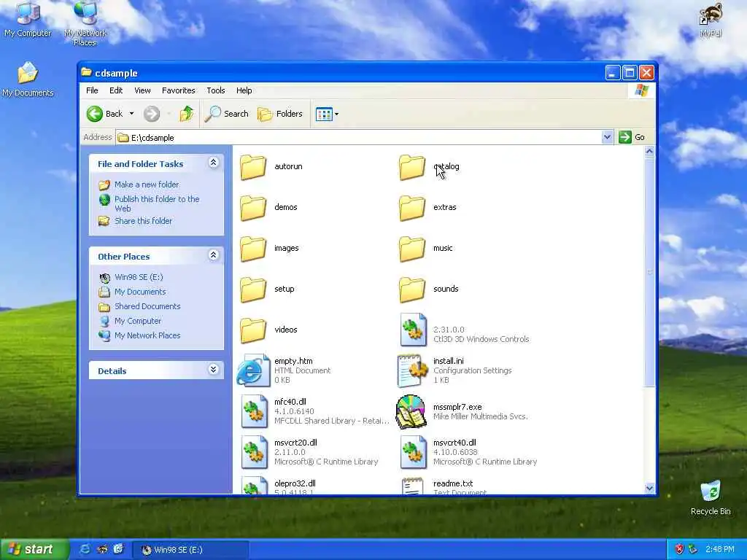Go to My Documents in Other Places
The width and height of the screenshot is (747, 560).
140,292
